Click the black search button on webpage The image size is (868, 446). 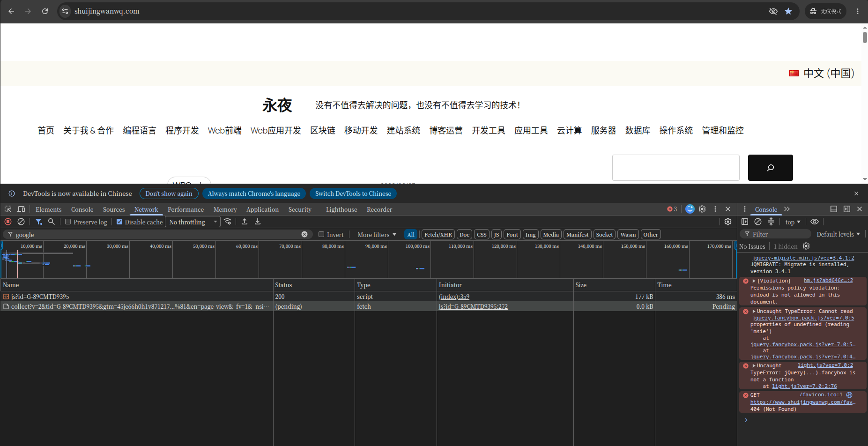point(770,168)
